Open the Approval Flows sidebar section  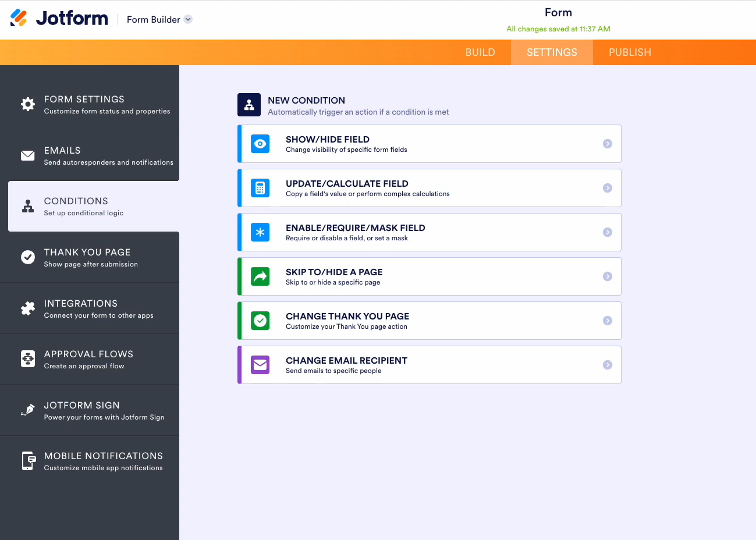[x=90, y=359]
